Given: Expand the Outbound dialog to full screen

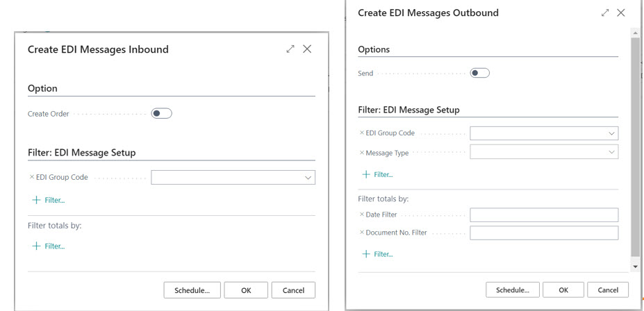Looking at the screenshot, I should 605,13.
